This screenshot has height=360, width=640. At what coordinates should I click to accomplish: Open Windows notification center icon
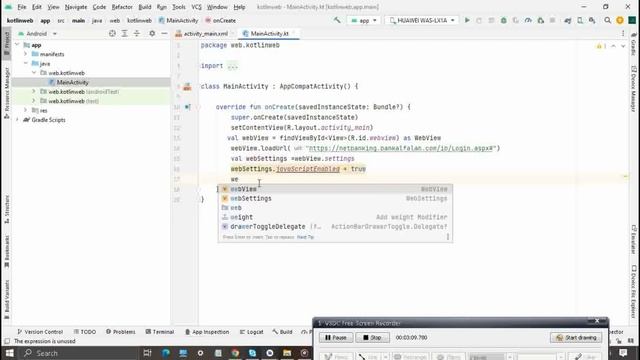pos(623,353)
